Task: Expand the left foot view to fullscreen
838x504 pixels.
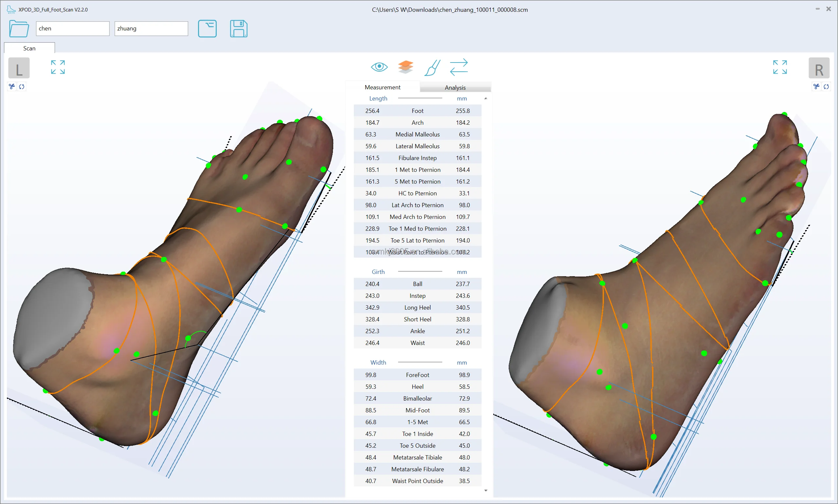Action: 57,67
